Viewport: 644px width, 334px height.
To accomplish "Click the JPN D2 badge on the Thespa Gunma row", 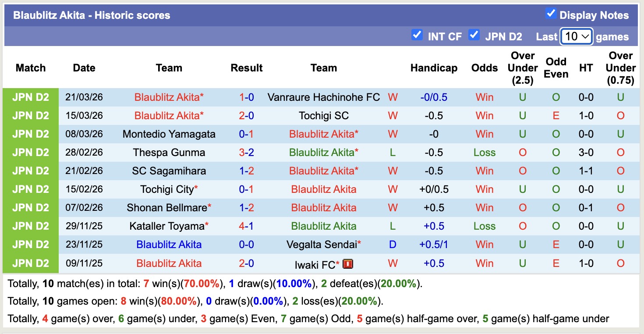I will 31,152.
